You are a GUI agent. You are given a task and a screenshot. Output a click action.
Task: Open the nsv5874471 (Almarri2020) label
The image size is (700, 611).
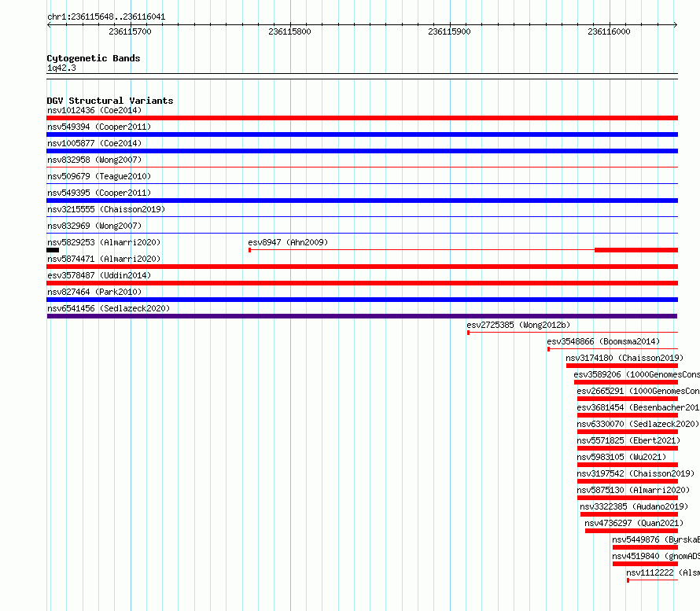pyautogui.click(x=104, y=259)
